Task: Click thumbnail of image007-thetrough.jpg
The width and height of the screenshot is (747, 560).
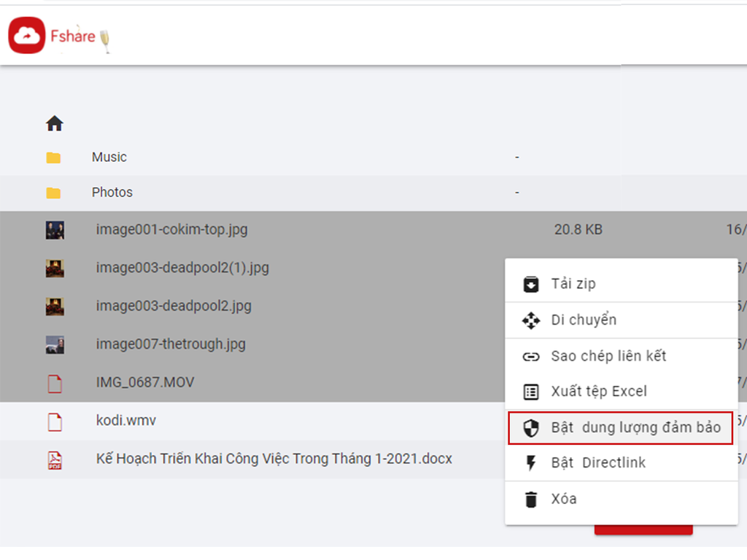Action: [x=55, y=344]
